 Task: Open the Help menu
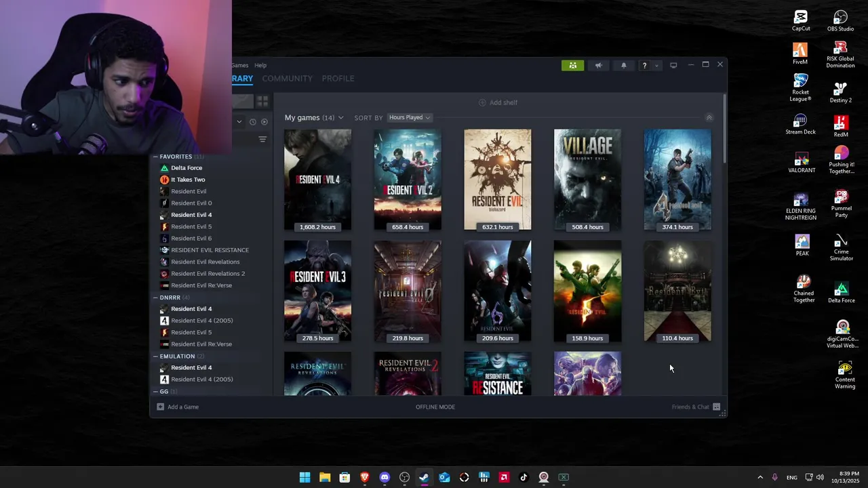(260, 65)
